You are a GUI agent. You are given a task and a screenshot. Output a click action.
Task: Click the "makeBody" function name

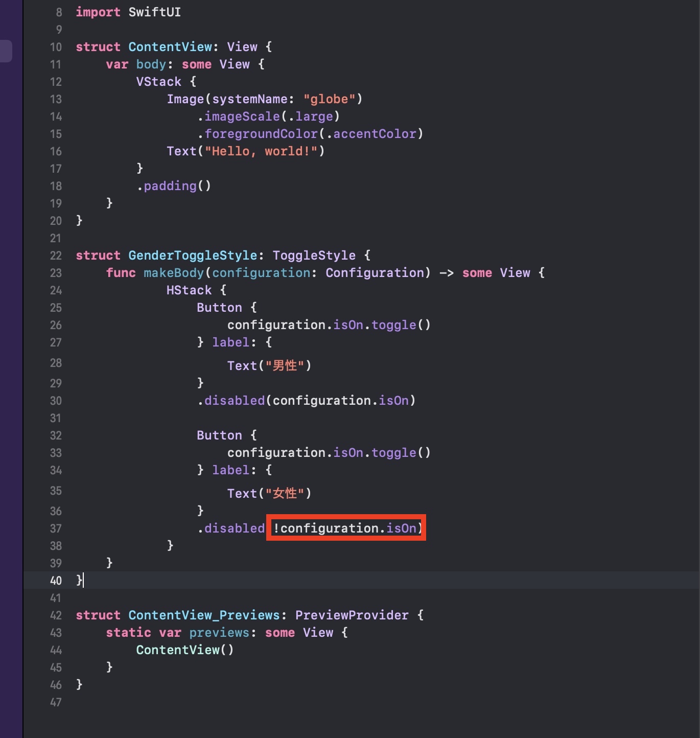tap(174, 273)
